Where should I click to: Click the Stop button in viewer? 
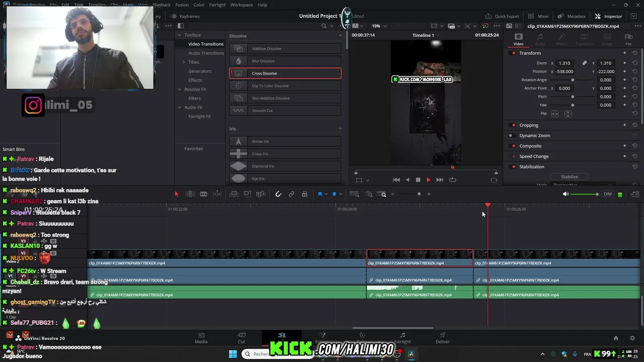[x=418, y=180]
